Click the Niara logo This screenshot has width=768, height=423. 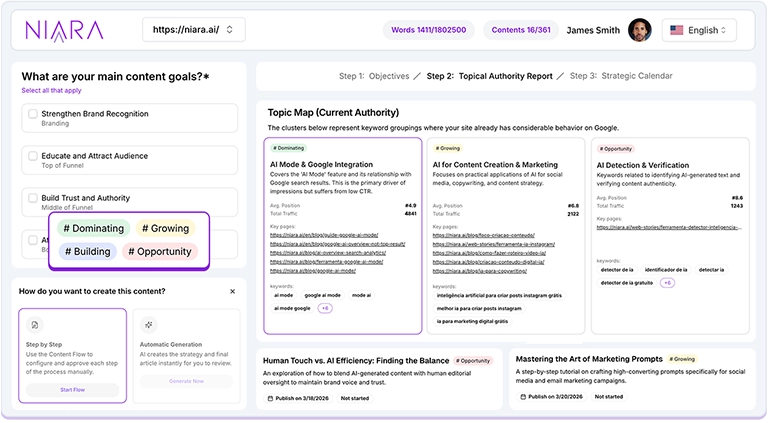click(x=64, y=30)
